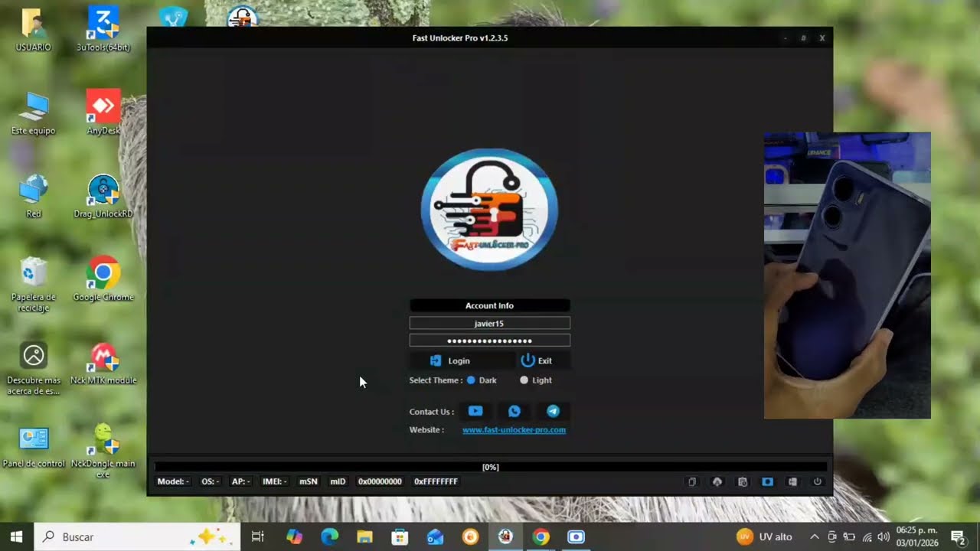Select Descubre más acerca de es... desktop icon

(34, 369)
